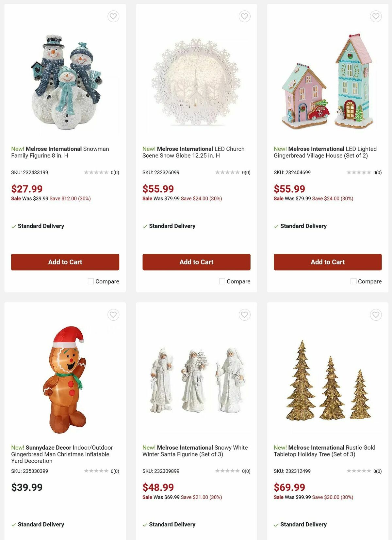Favorite the Snowy White Santa Figurine set
392x540 pixels.
tap(245, 315)
